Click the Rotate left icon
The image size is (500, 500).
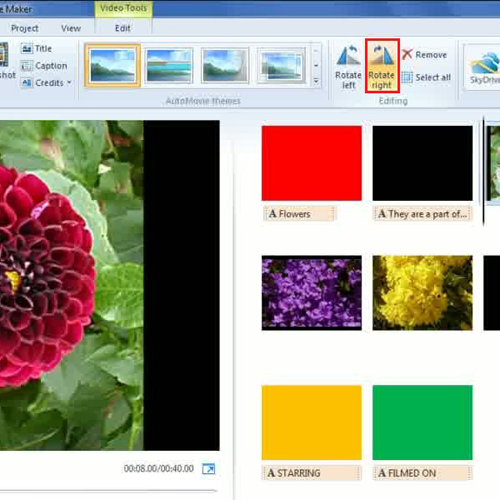coord(348,67)
